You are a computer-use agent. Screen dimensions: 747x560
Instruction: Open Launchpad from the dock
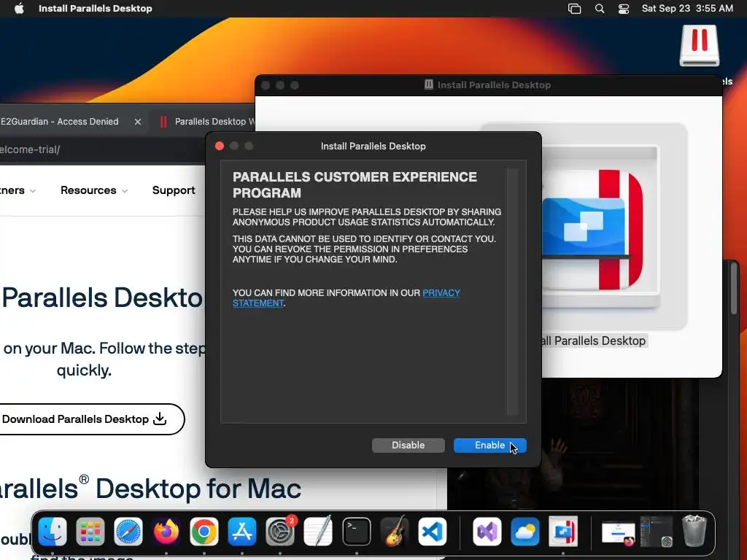(90, 532)
